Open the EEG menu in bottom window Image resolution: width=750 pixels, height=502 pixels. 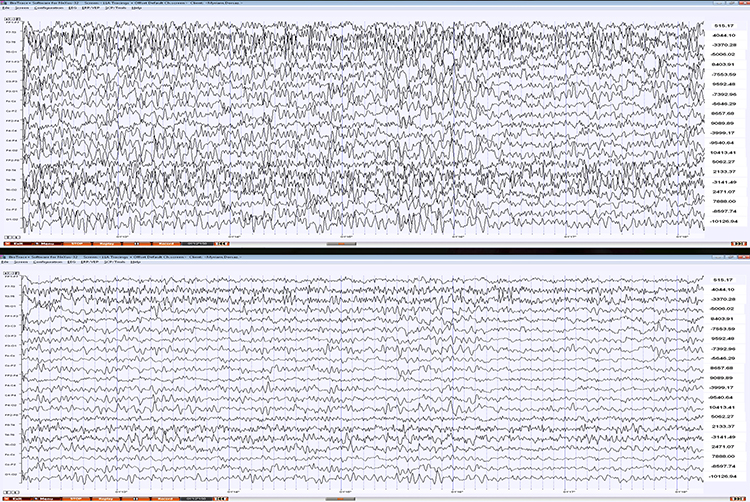[x=71, y=262]
